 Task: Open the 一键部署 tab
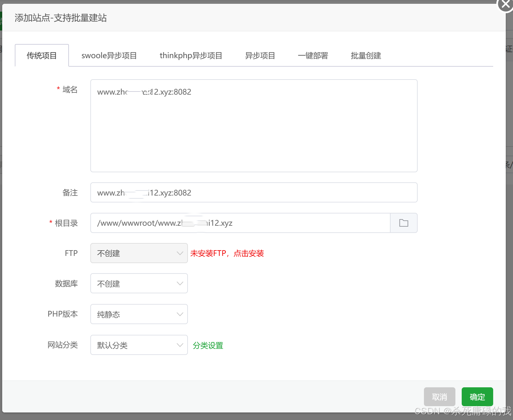click(x=313, y=56)
